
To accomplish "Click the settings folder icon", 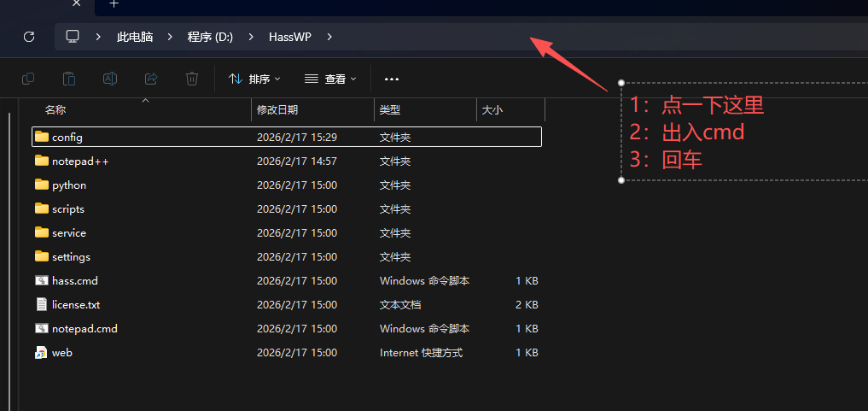I will click(x=42, y=255).
